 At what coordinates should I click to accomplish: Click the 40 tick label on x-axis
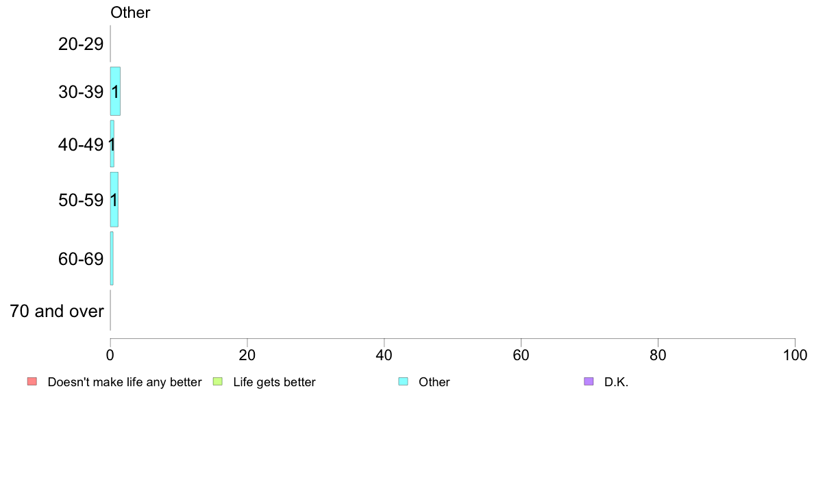point(384,355)
